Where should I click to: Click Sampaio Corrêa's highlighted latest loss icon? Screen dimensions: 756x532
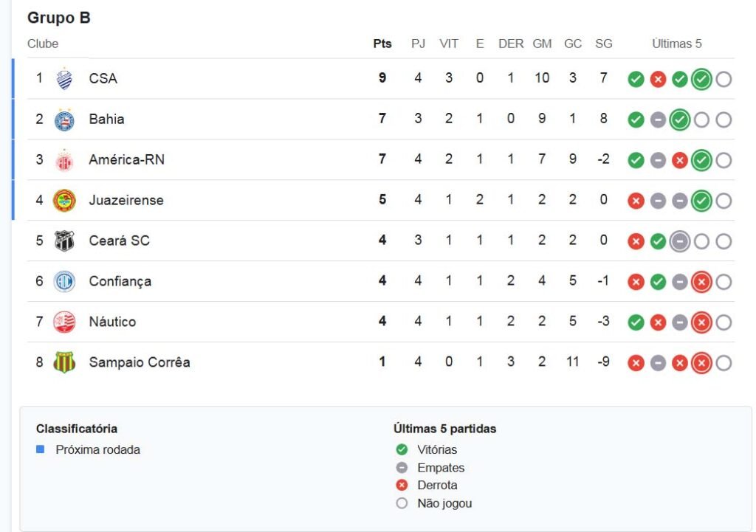coord(701,363)
